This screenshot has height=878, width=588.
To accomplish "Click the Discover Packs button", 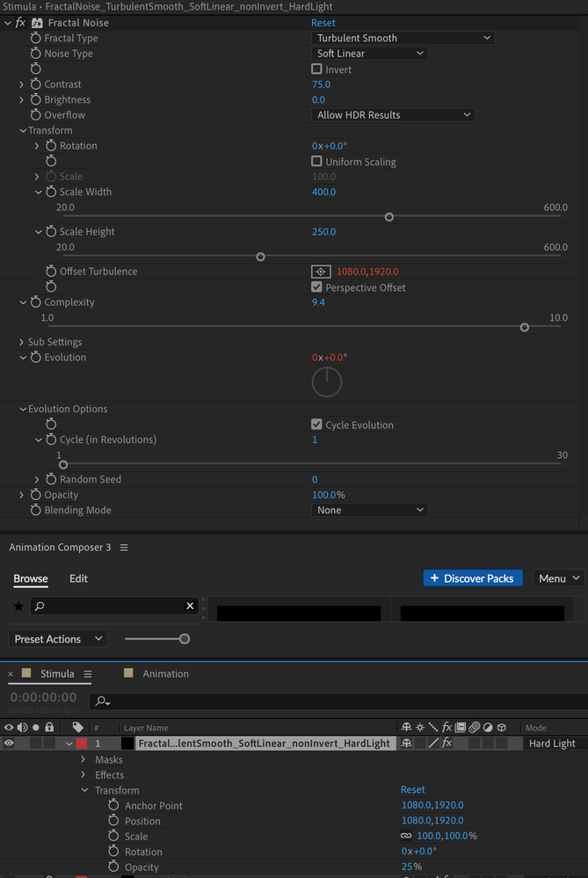I will tap(473, 578).
